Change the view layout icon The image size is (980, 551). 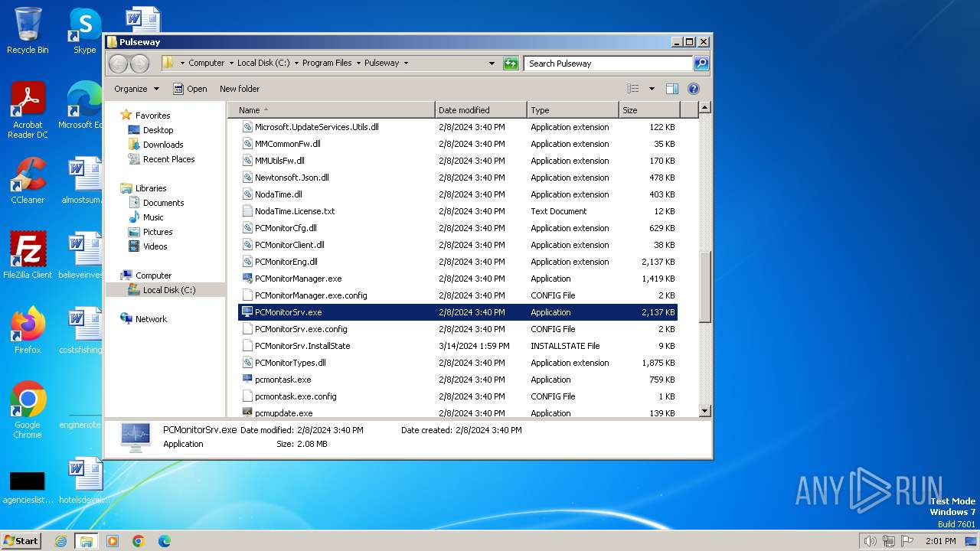point(633,89)
